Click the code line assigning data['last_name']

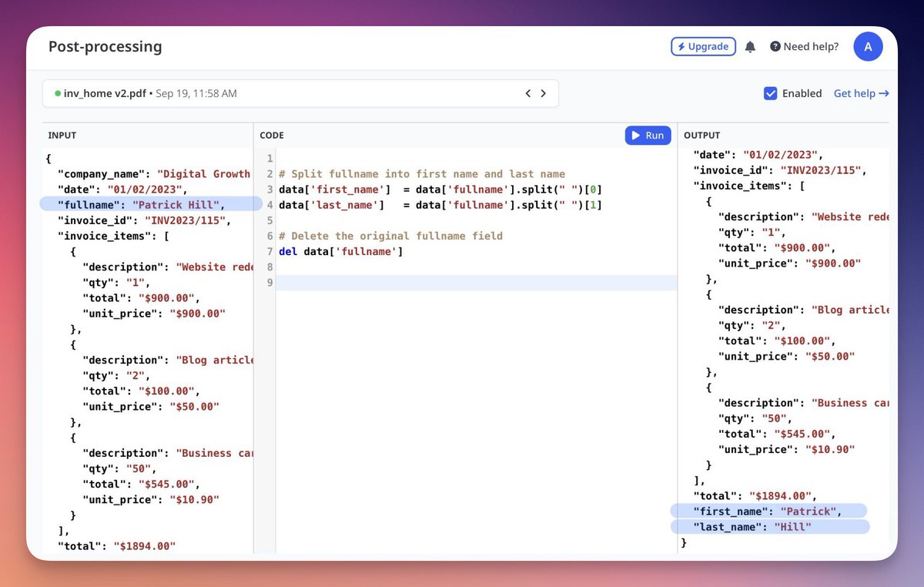click(x=440, y=205)
